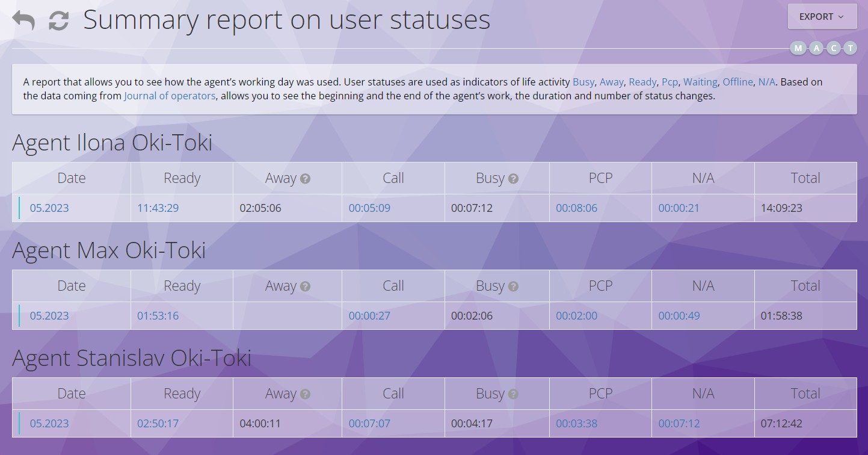The width and height of the screenshot is (868, 455).
Task: Open the Offline status link
Action: tap(738, 82)
